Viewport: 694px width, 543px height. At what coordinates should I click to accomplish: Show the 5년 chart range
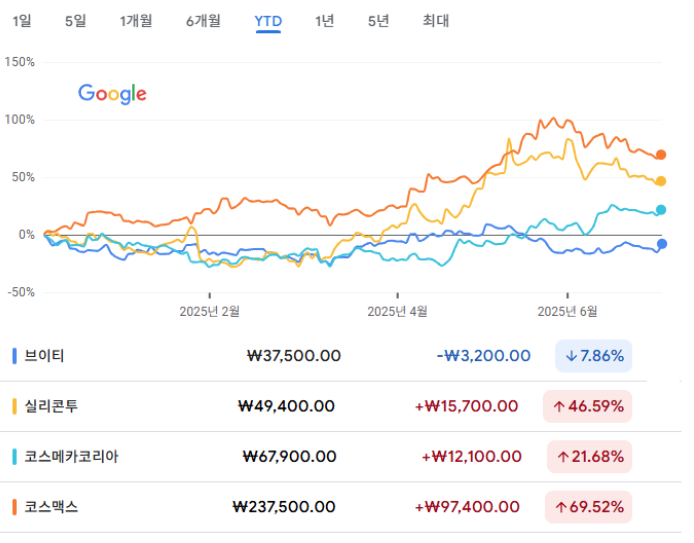tap(378, 21)
